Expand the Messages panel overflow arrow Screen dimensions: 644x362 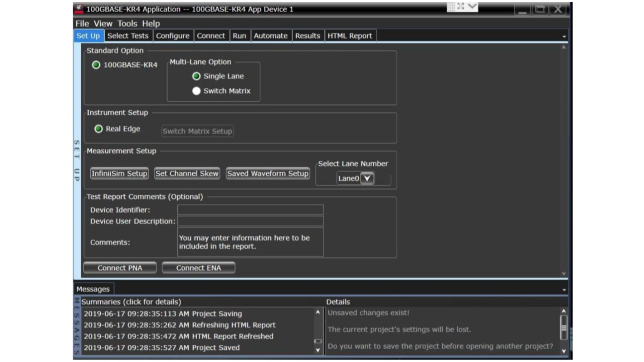[564, 289]
